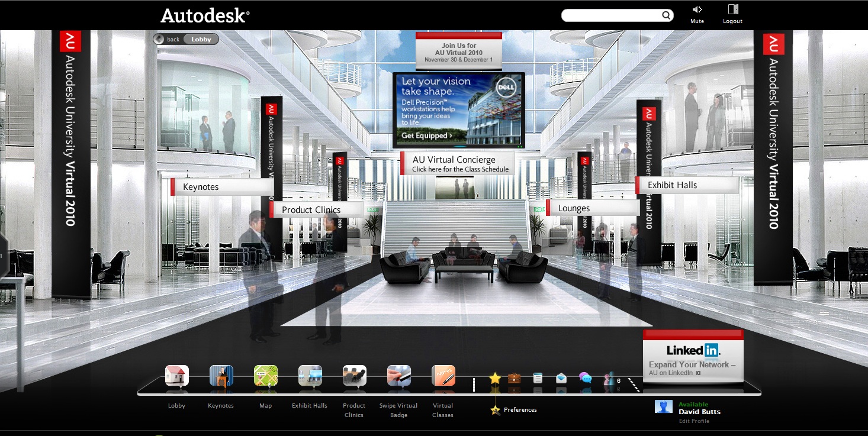868x436 pixels.
Task: Open the Swipe Virtual Badge icon
Action: tap(398, 376)
